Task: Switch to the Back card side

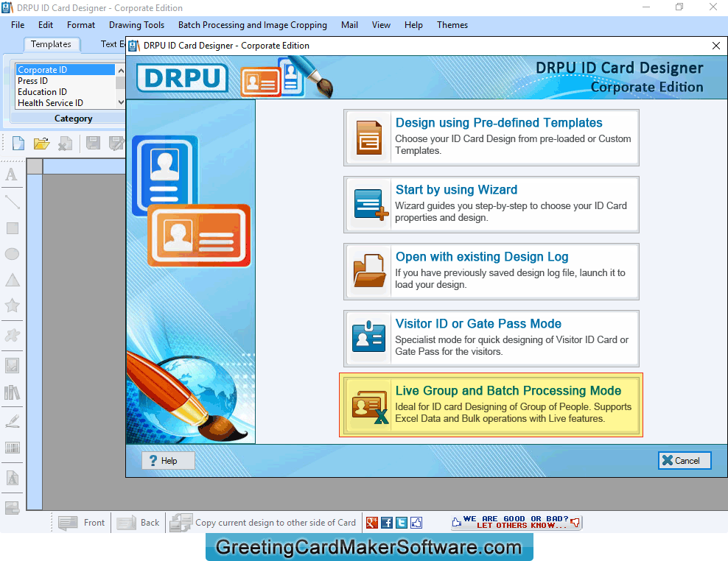Action: click(x=138, y=523)
